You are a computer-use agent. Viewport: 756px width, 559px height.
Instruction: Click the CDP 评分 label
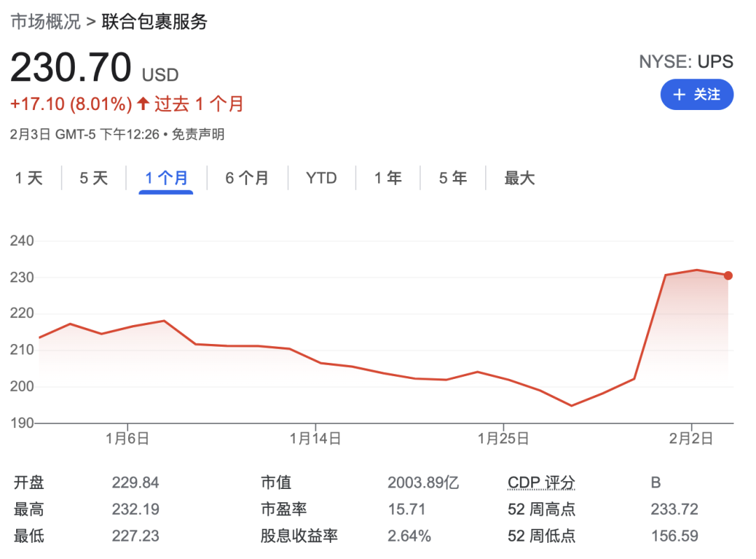(x=541, y=483)
